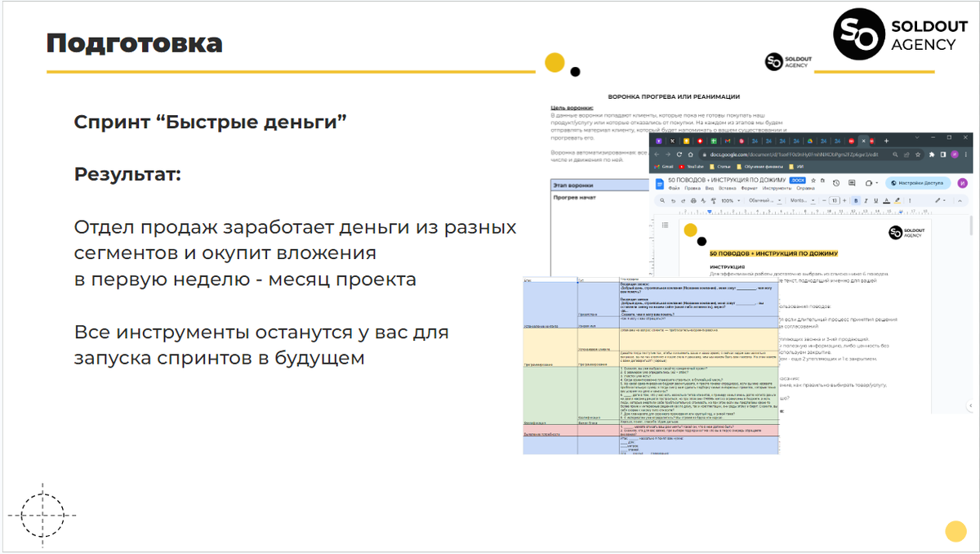Toggle underline formatting in Docs
This screenshot has height=554, width=980.
(875, 200)
